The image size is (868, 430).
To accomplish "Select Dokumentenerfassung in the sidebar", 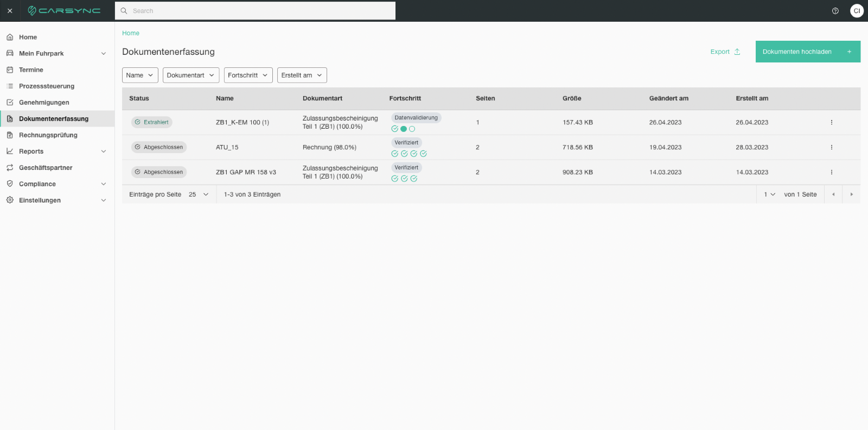I will point(57,119).
